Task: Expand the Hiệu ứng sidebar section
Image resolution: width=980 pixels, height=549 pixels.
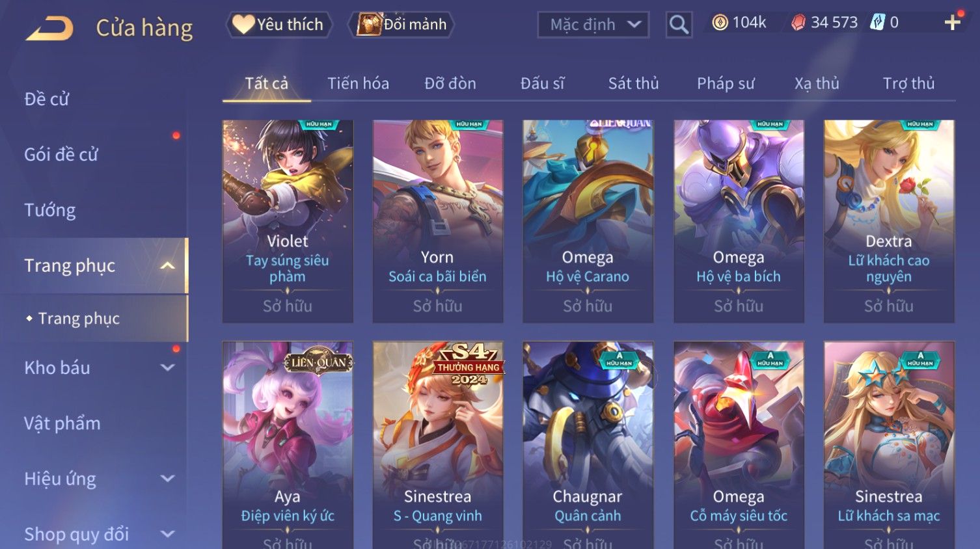Action: point(167,479)
